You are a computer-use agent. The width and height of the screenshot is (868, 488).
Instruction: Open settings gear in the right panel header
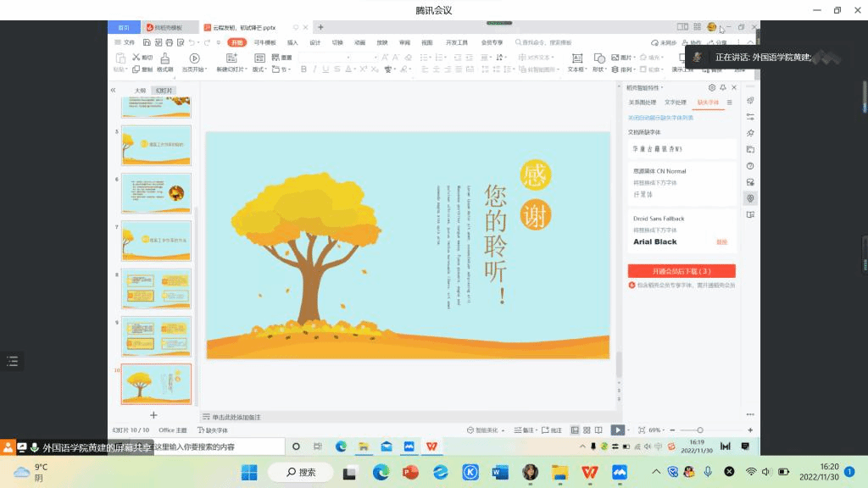click(x=711, y=88)
